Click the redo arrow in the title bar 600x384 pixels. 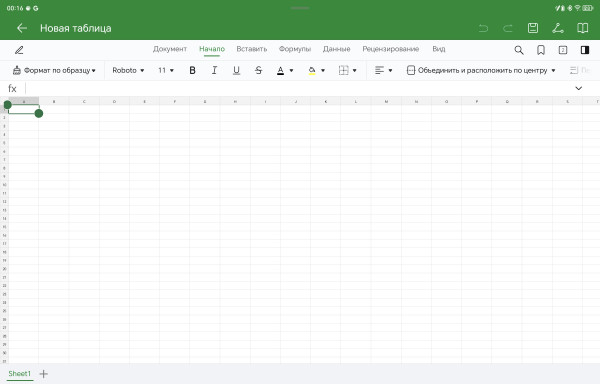[x=508, y=28]
